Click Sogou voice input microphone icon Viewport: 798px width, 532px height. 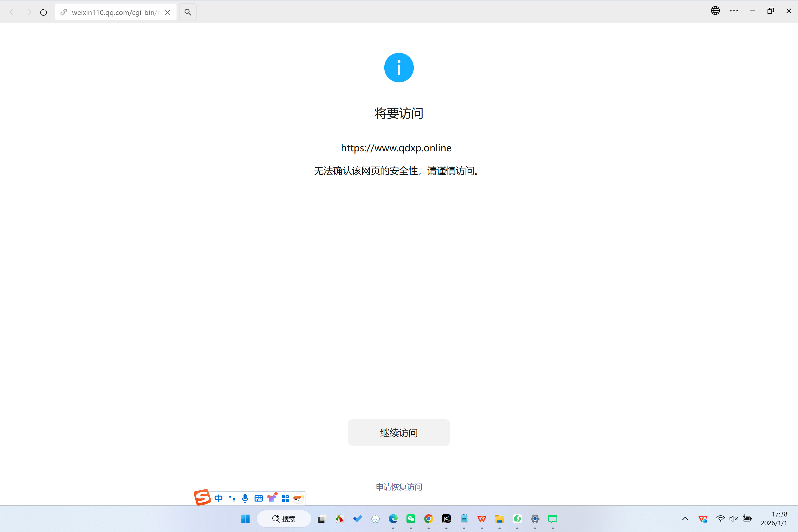click(x=245, y=498)
